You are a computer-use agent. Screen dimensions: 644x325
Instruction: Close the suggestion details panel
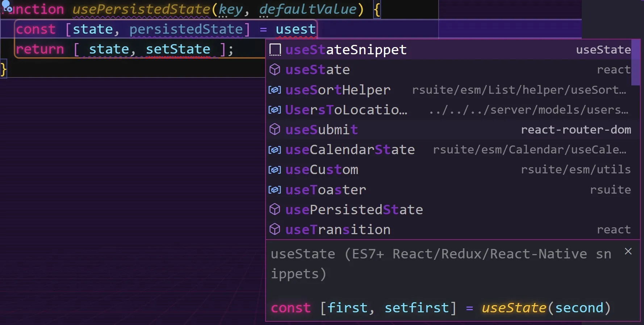[x=628, y=252]
